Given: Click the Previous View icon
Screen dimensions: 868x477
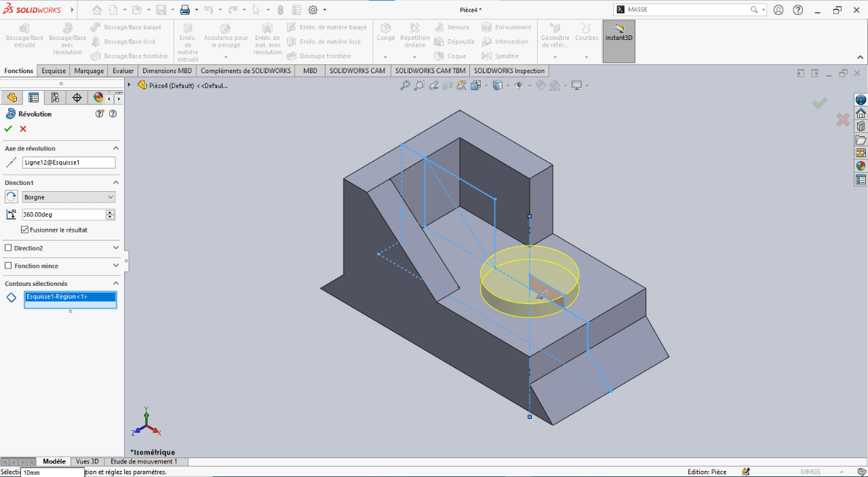Looking at the screenshot, I should pyautogui.click(x=433, y=85).
